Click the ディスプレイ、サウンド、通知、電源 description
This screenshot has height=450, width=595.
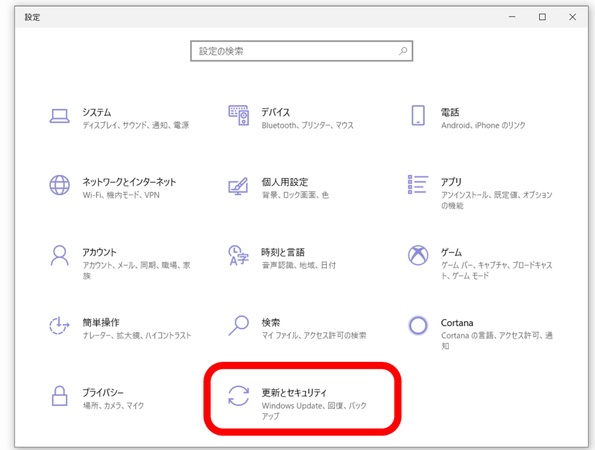pyautogui.click(x=136, y=125)
